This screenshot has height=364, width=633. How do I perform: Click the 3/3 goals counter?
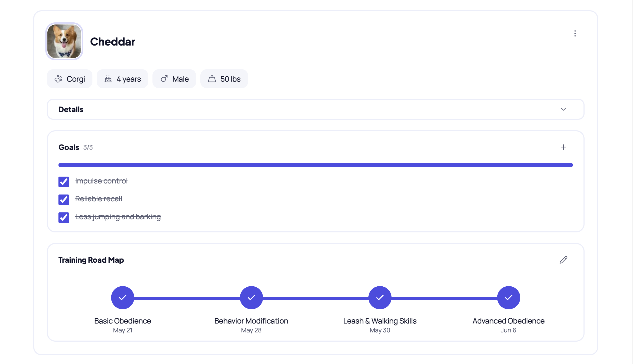[88, 147]
